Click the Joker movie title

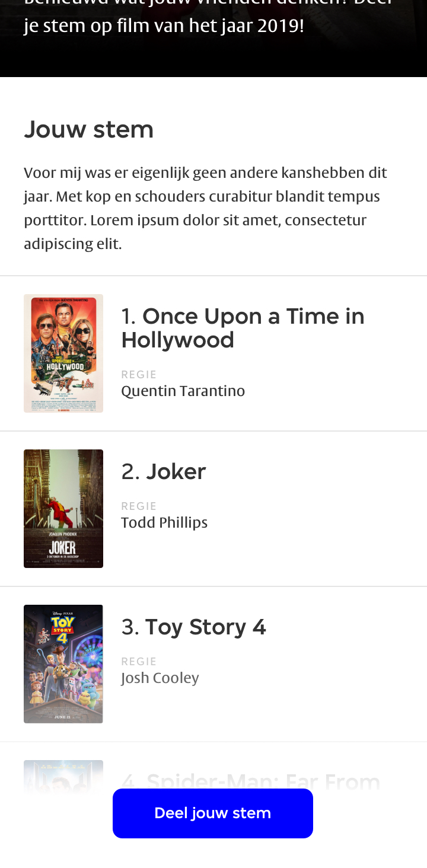(176, 471)
